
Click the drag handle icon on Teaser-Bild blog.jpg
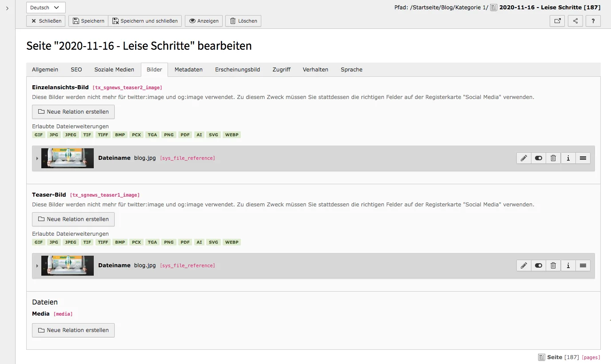[583, 265]
